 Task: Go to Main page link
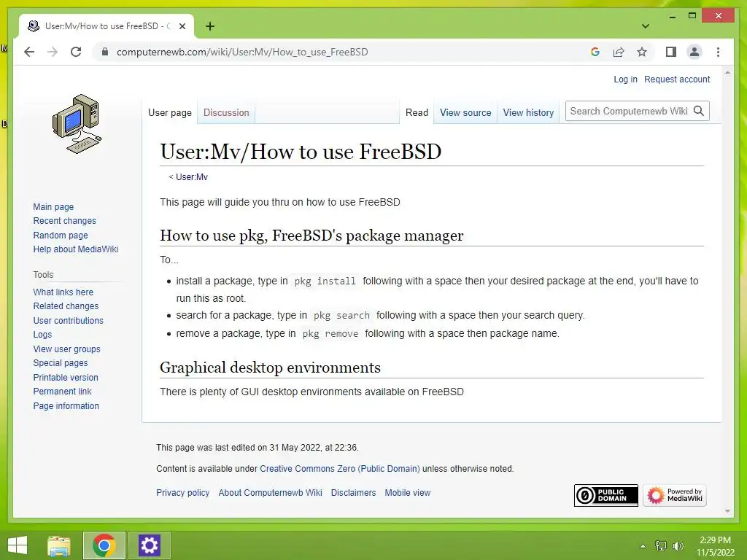click(x=53, y=206)
